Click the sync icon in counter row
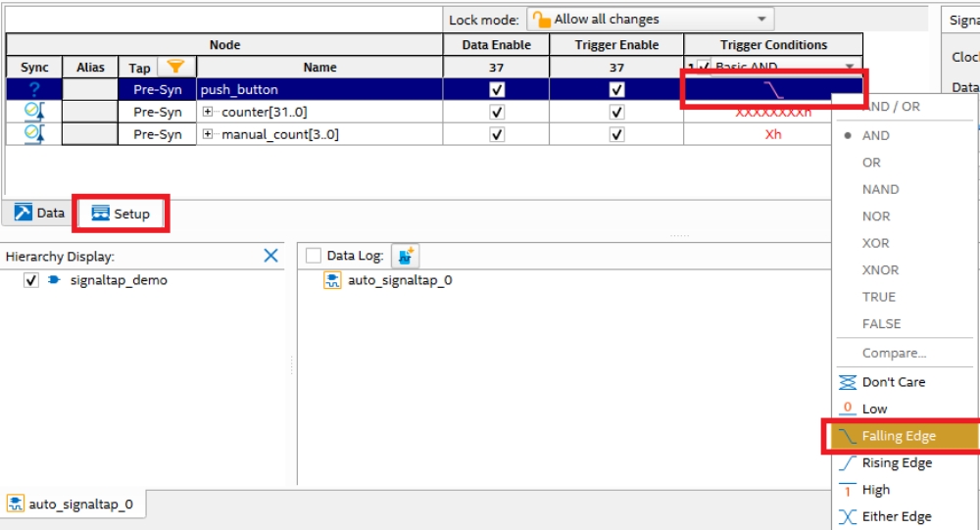The width and height of the screenshot is (980, 530). tap(33, 112)
